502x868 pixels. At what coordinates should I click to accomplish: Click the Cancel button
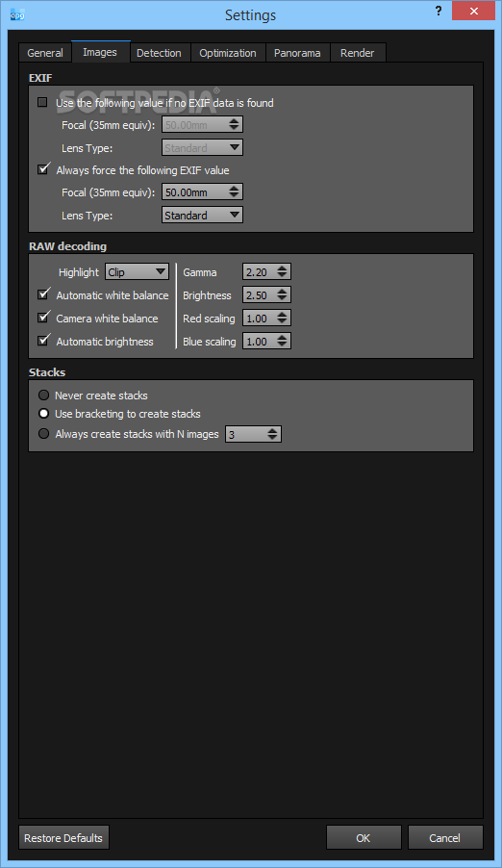[x=445, y=837]
